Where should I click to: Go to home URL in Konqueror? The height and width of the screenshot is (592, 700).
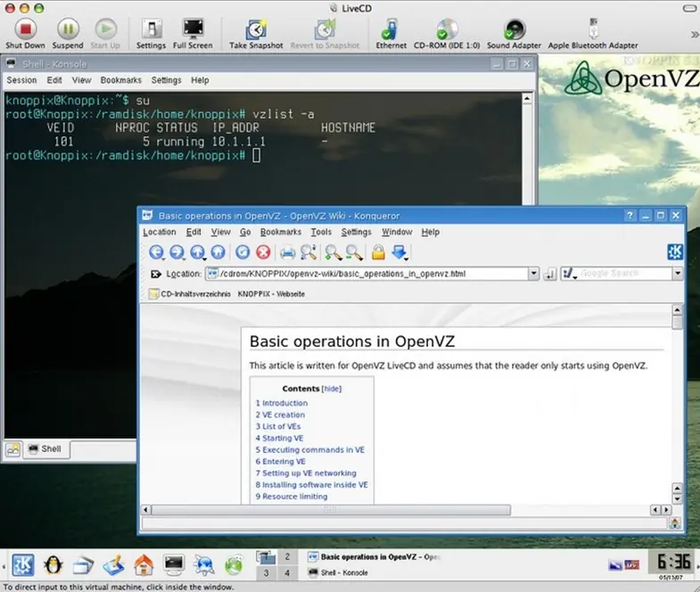218,252
